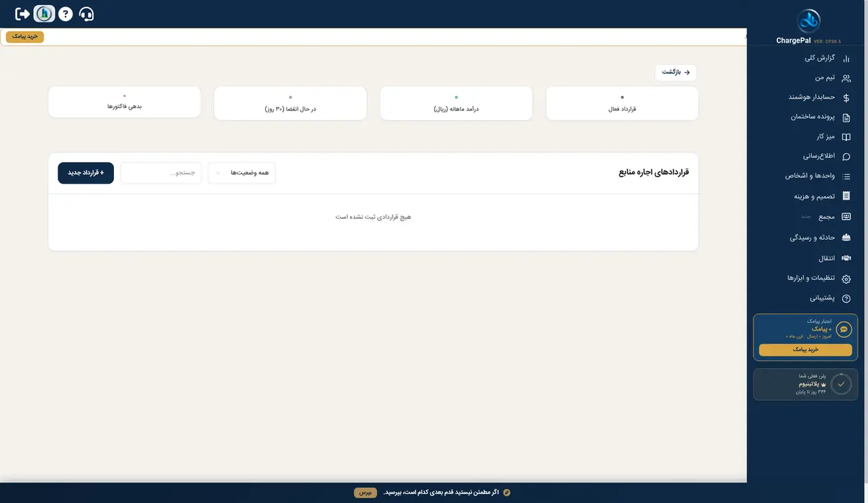The image size is (868, 503).
Task: Click the VER. CP26.5 version text
Action: pyautogui.click(x=827, y=41)
